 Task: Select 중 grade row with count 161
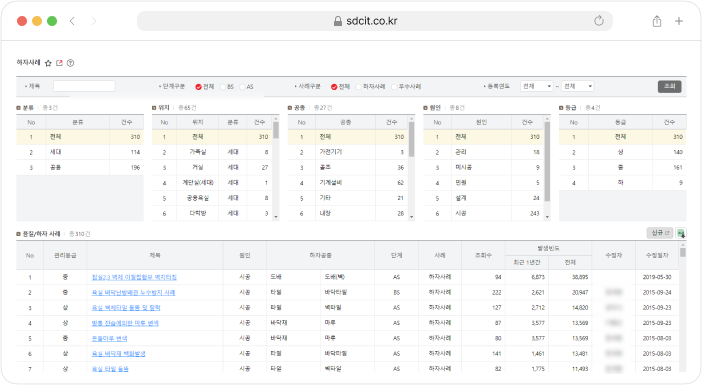[623, 167]
